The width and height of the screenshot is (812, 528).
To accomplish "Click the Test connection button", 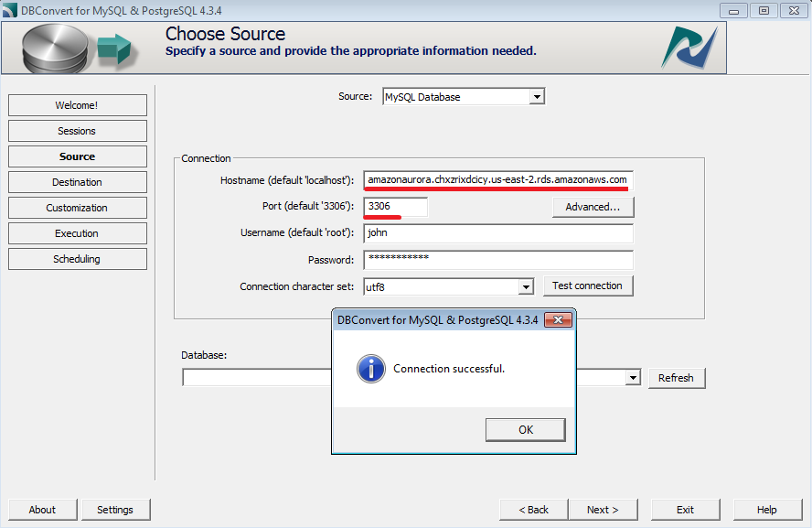I will (588, 286).
